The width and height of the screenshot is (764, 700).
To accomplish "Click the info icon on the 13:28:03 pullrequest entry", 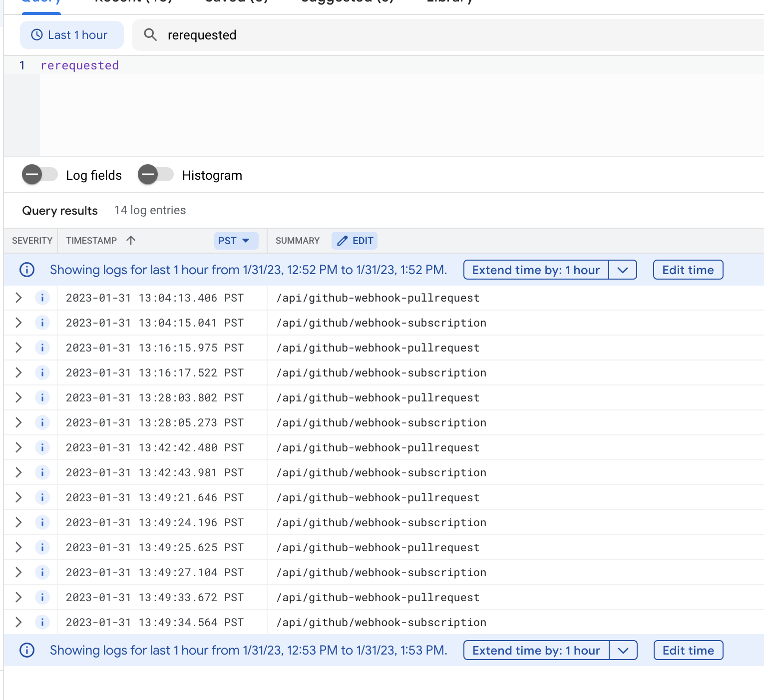I will pos(42,397).
